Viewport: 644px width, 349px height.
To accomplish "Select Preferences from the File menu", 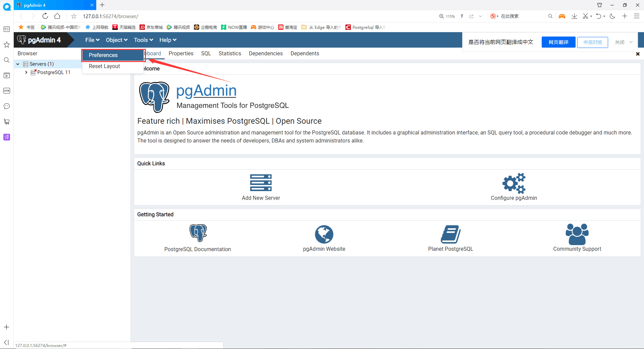I will click(x=113, y=55).
